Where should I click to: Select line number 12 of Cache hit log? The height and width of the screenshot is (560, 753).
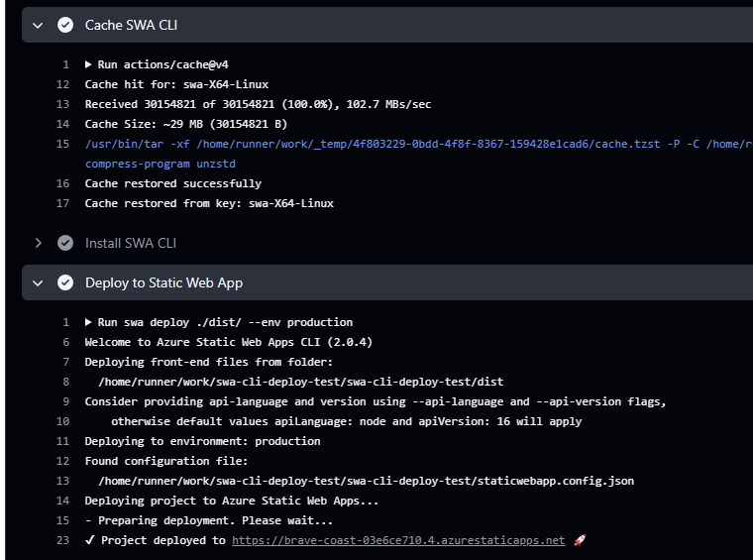(x=62, y=84)
